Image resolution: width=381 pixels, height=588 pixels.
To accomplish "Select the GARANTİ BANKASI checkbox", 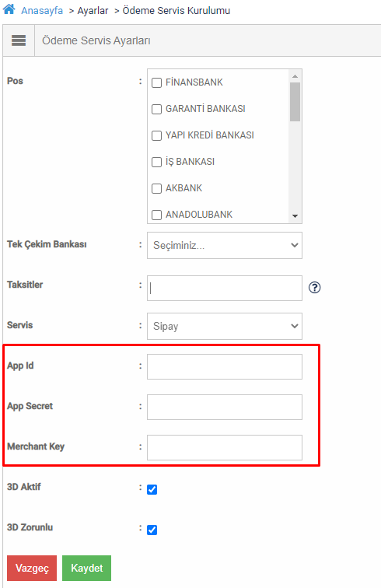I will click(156, 109).
